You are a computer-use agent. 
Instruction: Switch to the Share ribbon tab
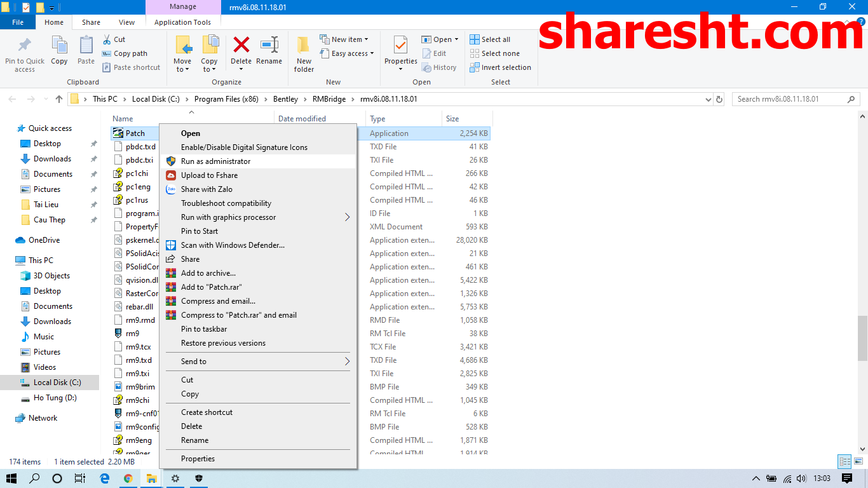point(91,22)
